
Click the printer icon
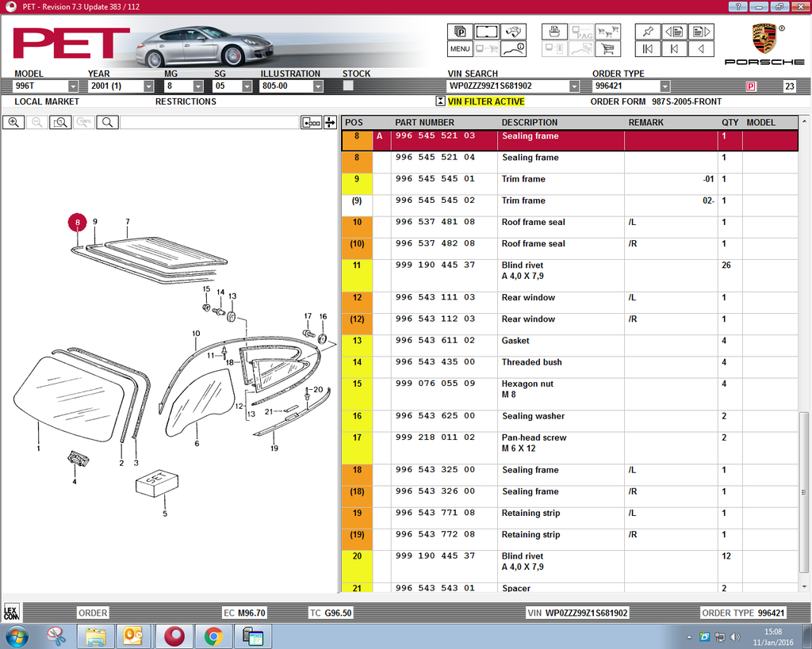click(x=554, y=32)
